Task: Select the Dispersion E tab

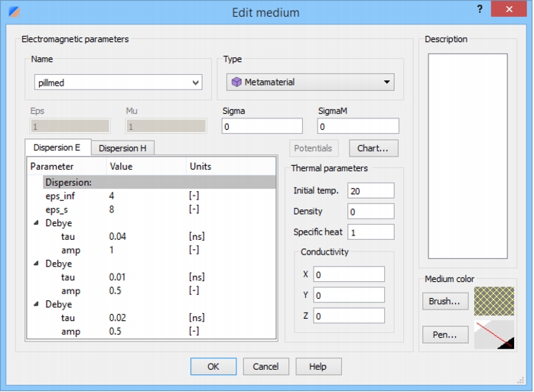Action: (57, 147)
